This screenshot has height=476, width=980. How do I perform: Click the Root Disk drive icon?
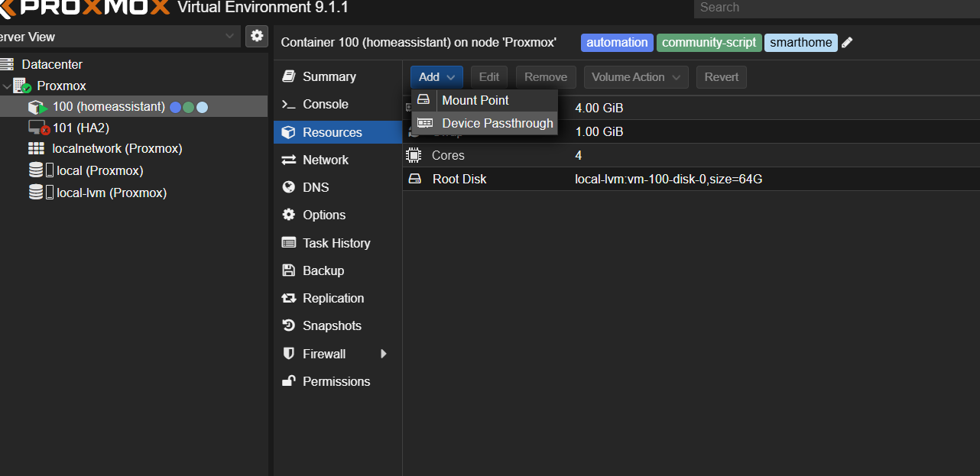pyautogui.click(x=414, y=180)
